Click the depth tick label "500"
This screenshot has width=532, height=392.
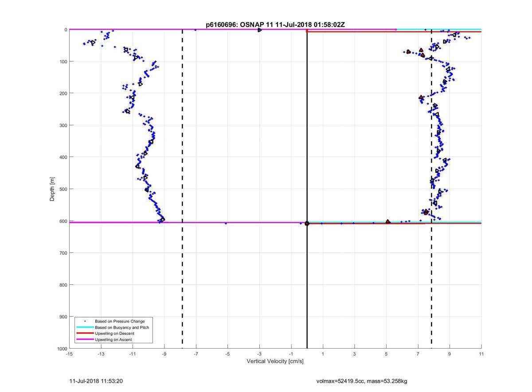[63, 189]
